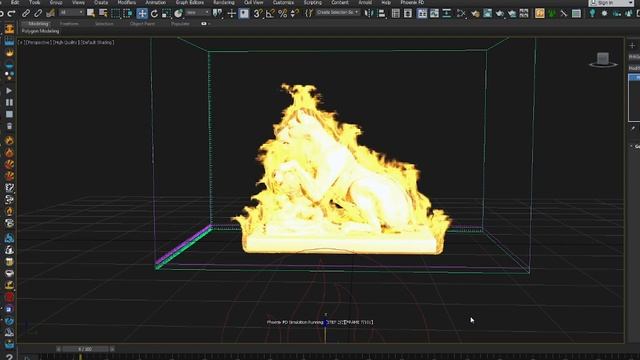
Task: Pause simulation using Phoenix pause icon
Action: [9, 102]
